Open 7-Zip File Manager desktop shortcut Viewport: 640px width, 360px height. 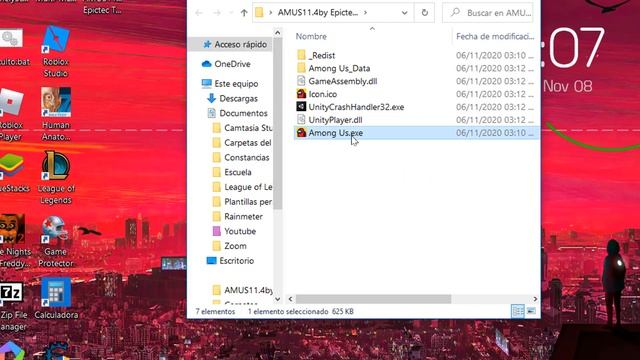point(12,306)
